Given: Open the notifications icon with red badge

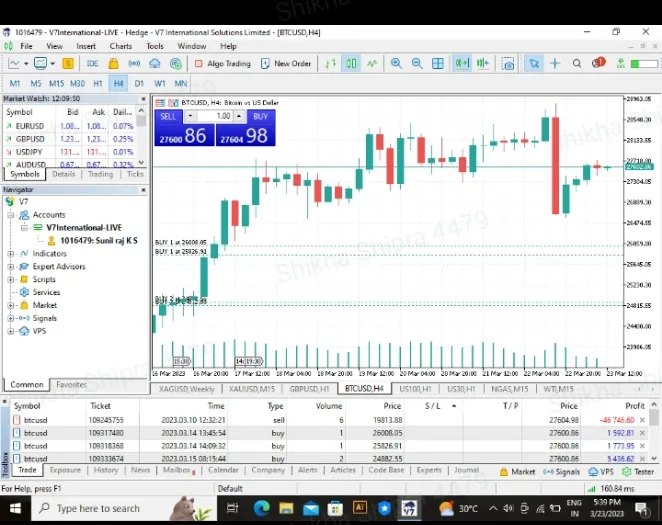Looking at the screenshot, I should coord(598,63).
